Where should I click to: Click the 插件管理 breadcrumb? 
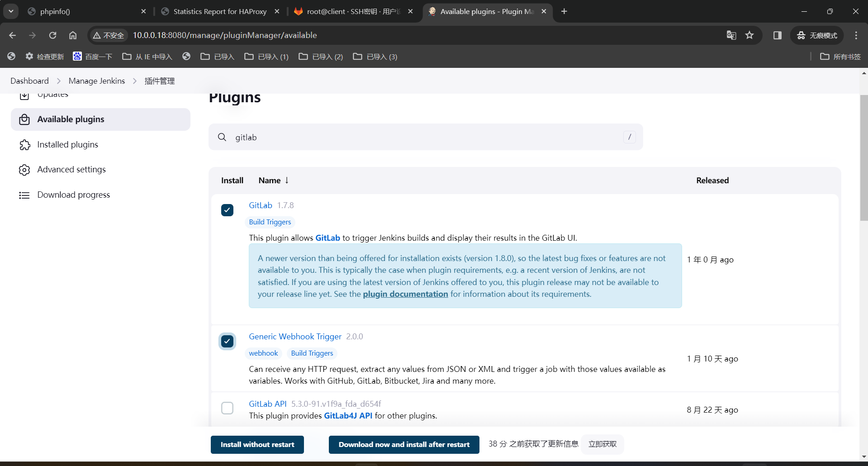tap(160, 81)
